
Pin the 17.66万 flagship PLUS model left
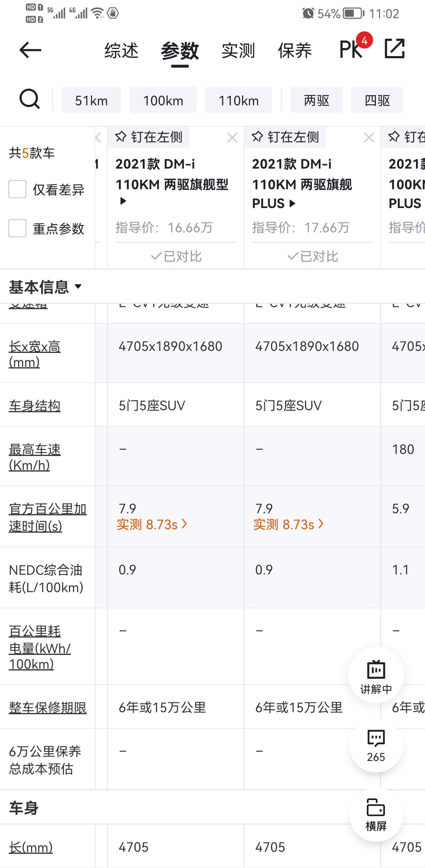point(285,137)
